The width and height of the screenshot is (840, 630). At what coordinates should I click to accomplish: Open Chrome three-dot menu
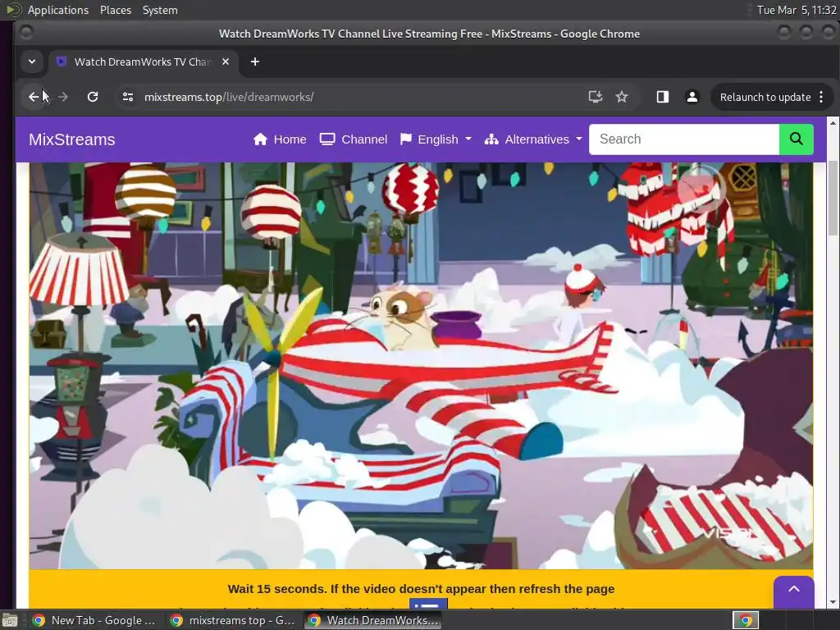pyautogui.click(x=821, y=97)
